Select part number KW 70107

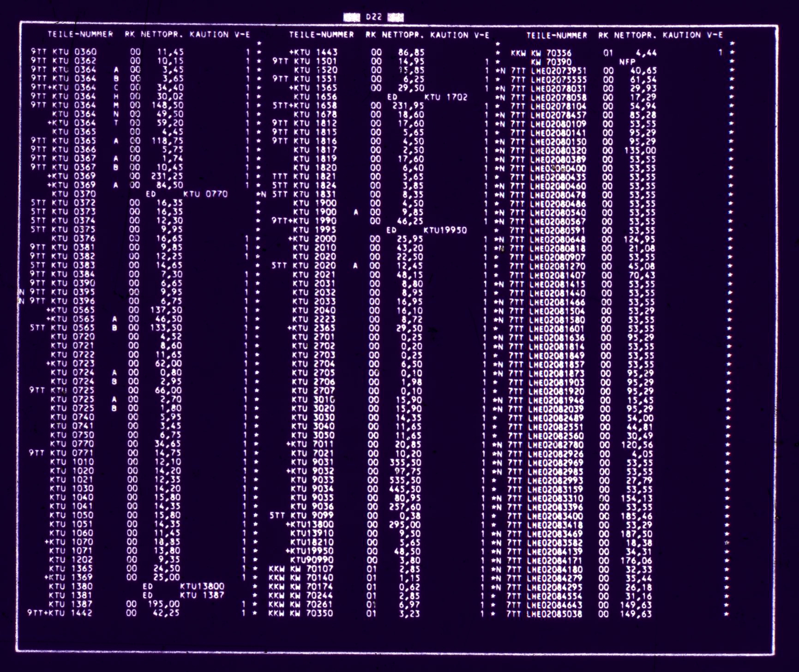312,569
